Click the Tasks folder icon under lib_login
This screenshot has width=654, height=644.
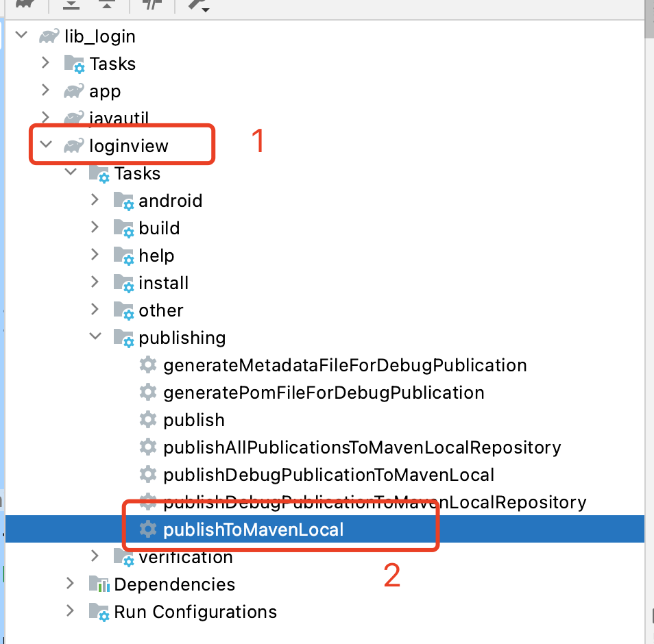tap(74, 64)
